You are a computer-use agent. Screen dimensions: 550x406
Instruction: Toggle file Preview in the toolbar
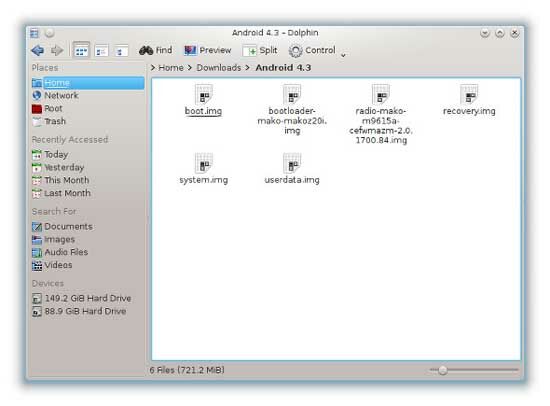208,51
